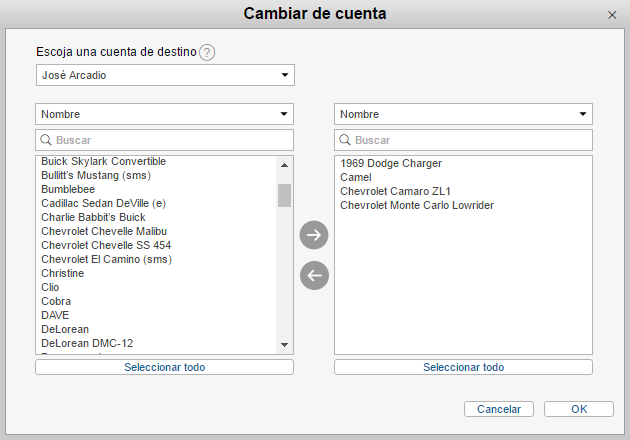Viewport: 630px width, 440px height.
Task: Select Charlie Babbit's Buick
Action: pyautogui.click(x=93, y=217)
